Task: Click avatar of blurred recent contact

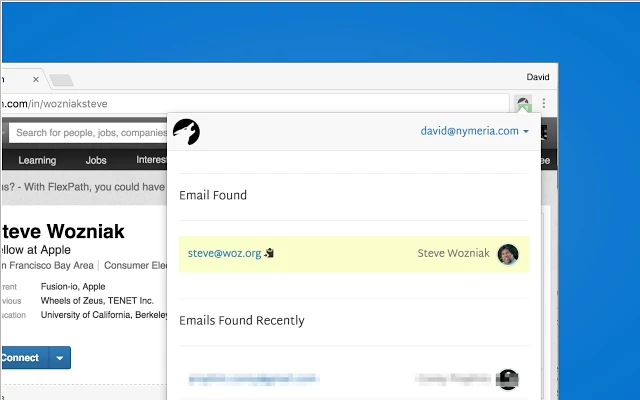Action: [507, 379]
